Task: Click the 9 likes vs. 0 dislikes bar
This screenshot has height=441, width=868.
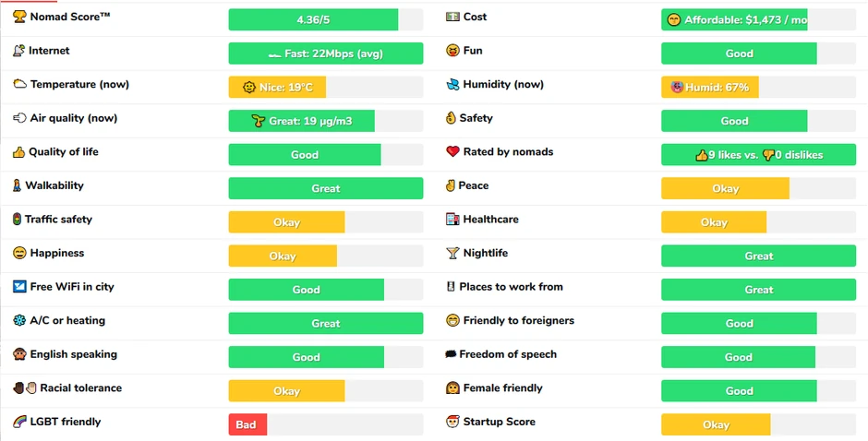Action: pos(758,155)
